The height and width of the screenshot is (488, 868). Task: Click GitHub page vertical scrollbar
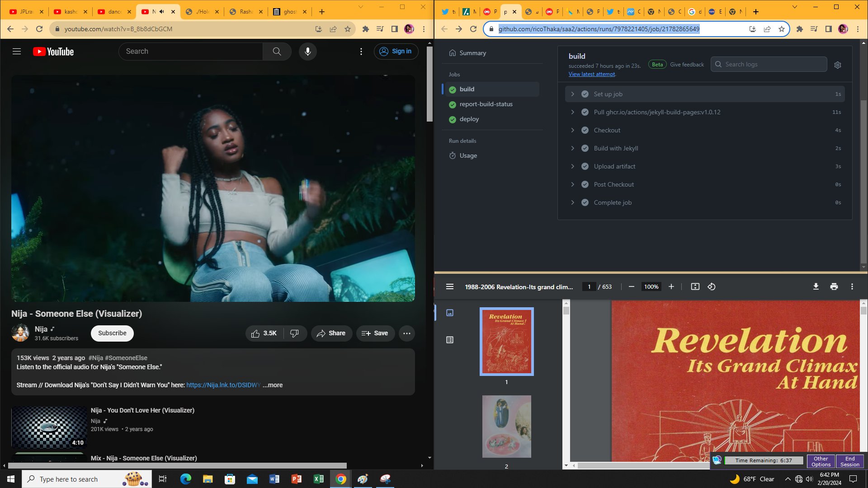(x=863, y=181)
